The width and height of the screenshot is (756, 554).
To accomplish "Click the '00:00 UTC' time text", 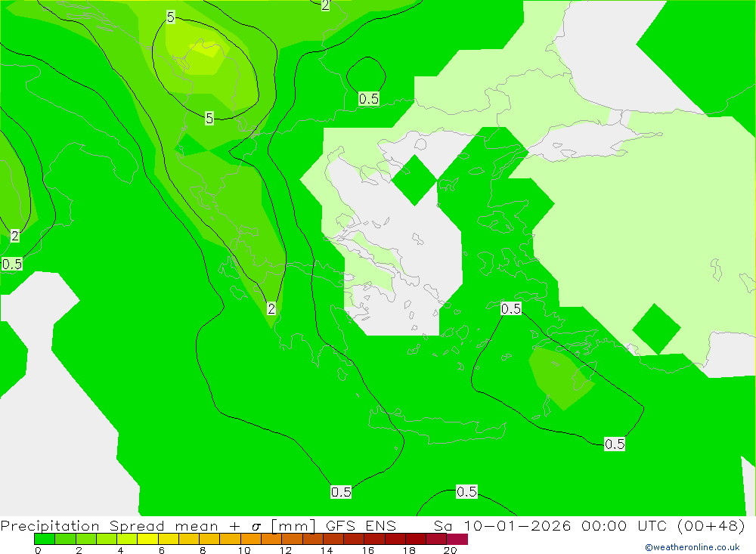I will [x=624, y=525].
